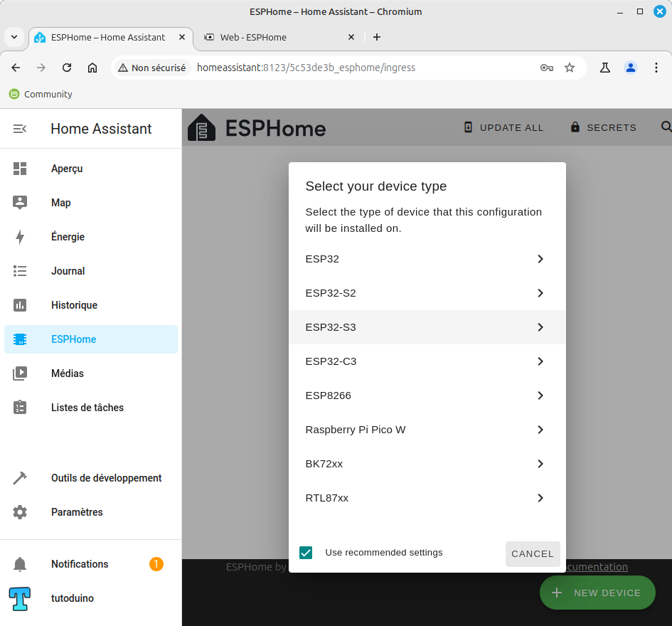Select the ESP32-S3 device type
Viewport: 672px width, 626px height.
(427, 327)
